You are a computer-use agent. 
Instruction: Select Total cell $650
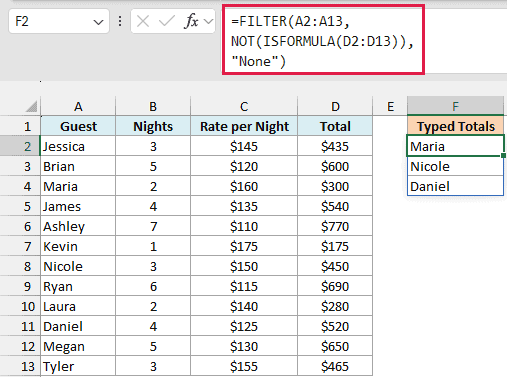coord(335,346)
